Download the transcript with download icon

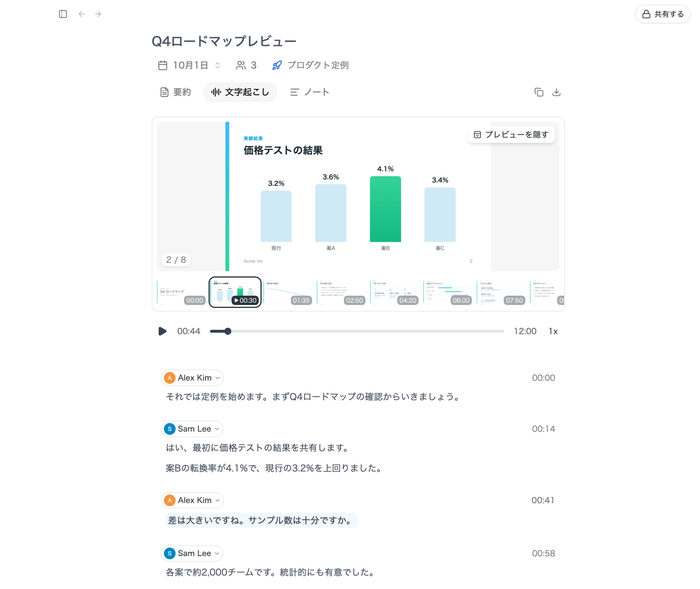556,92
